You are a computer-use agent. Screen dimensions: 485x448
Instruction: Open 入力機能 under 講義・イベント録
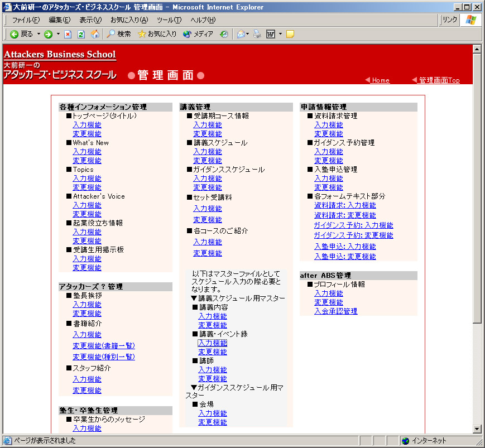pyautogui.click(x=213, y=343)
